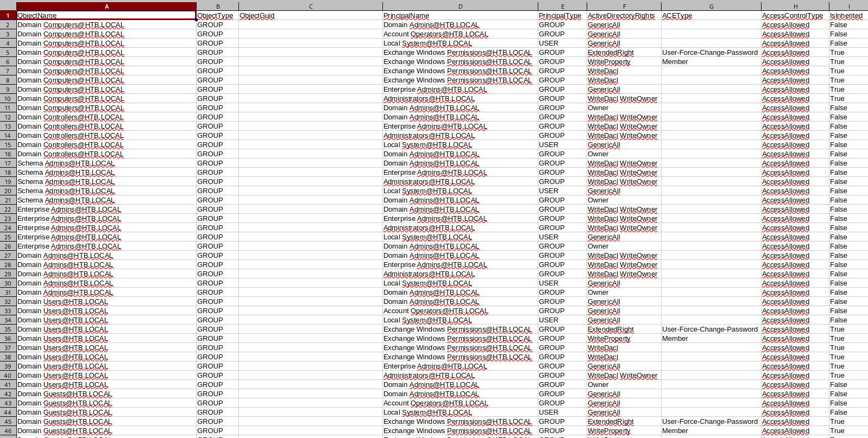868x438 pixels.
Task: Select column C header
Action: [311, 7]
